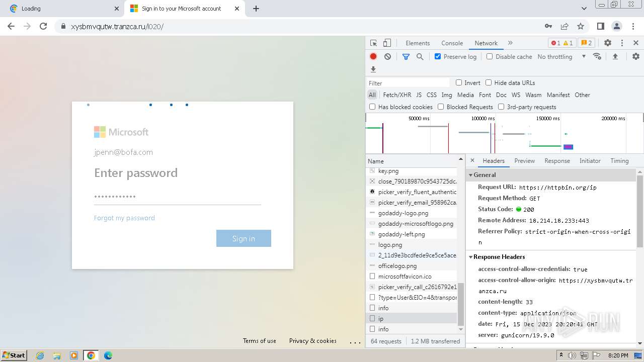
Task: Check 3rd-party requests filter
Action: pyautogui.click(x=501, y=107)
